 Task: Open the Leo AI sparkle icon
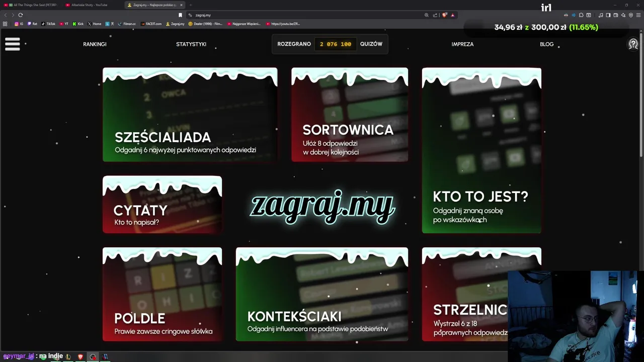(x=623, y=15)
